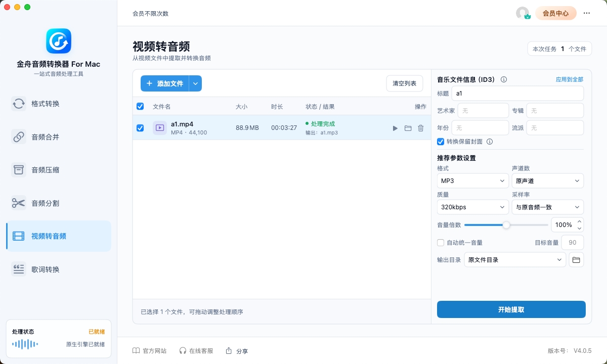This screenshot has height=364, width=607.
Task: Share the application
Action: [237, 351]
